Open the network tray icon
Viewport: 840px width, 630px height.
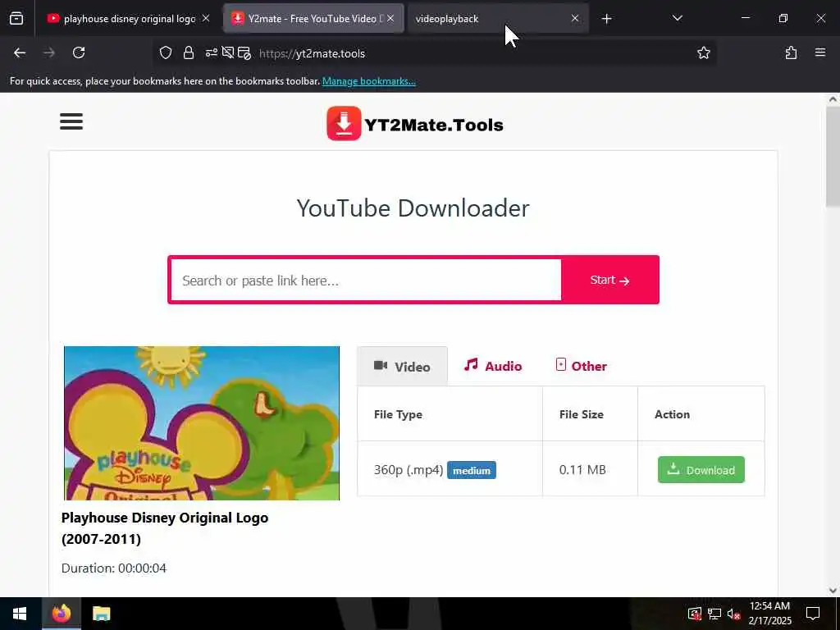714,614
